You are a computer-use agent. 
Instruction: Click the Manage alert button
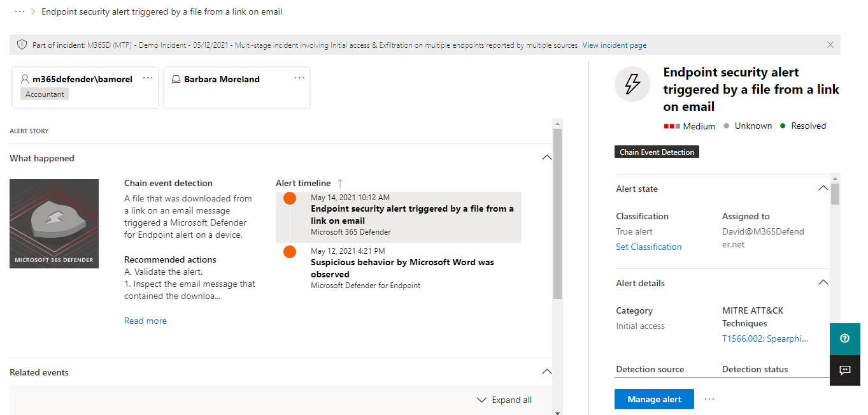654,399
